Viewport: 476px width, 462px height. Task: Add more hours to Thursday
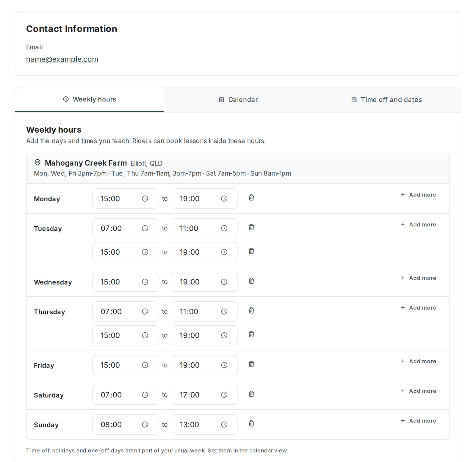(418, 308)
